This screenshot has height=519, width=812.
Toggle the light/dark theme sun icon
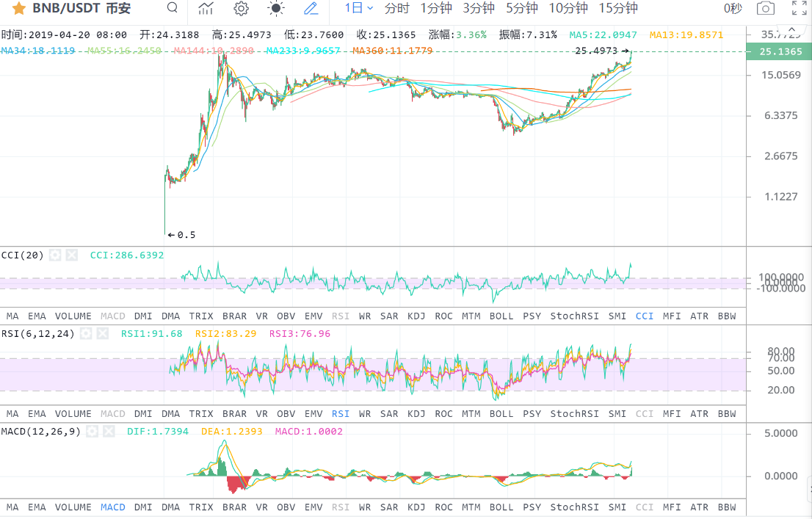pos(276,9)
